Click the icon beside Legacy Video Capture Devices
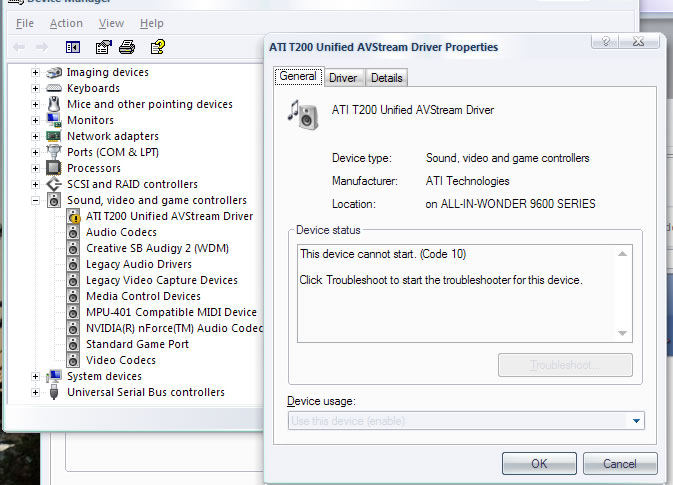Screen dimensions: 673x485 tap(73, 280)
